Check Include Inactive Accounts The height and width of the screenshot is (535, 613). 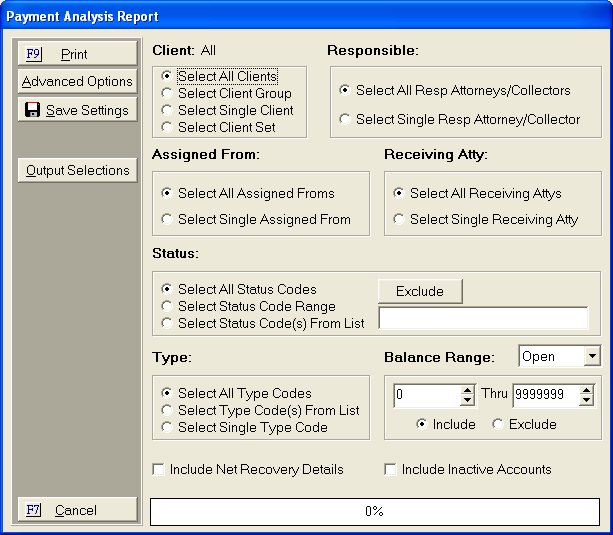[391, 469]
